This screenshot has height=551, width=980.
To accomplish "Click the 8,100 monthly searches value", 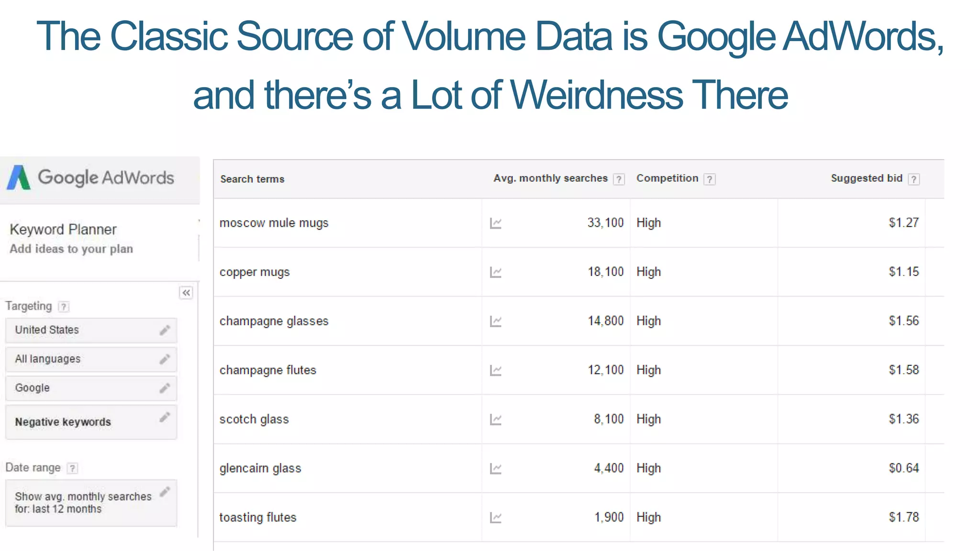I will (x=609, y=419).
